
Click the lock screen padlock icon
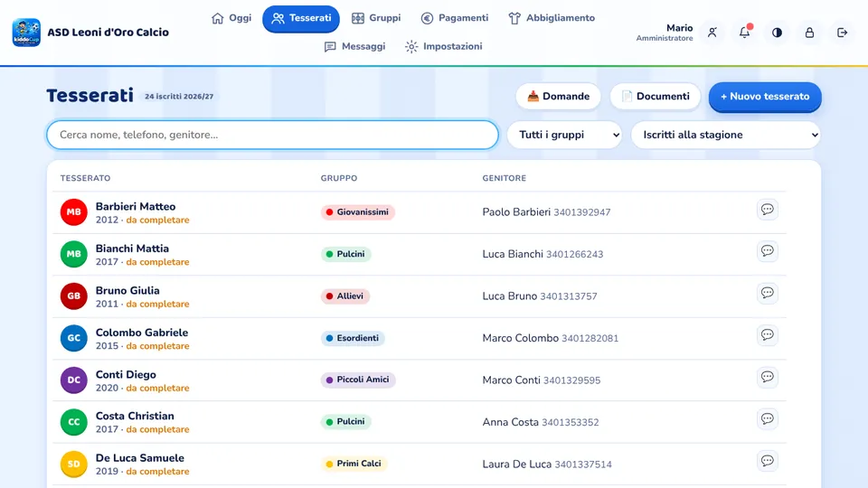(x=809, y=33)
